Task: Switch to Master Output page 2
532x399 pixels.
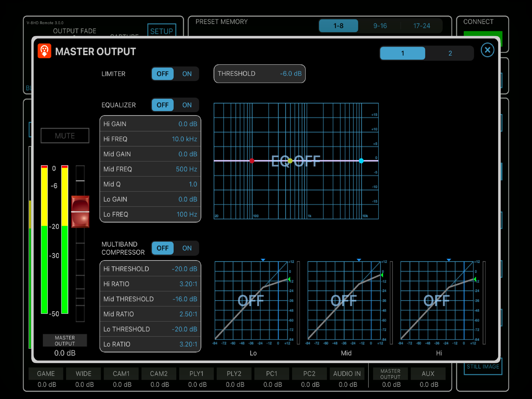Action: [x=450, y=53]
